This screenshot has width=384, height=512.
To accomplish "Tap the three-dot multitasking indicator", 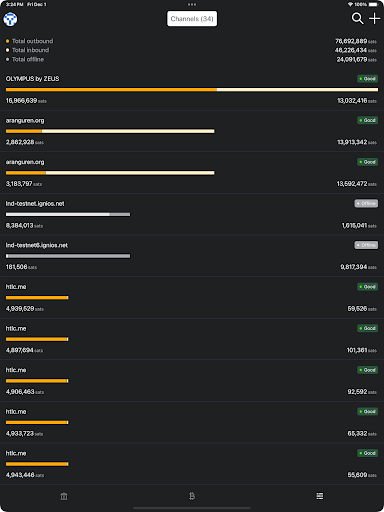I will tap(192, 4).
